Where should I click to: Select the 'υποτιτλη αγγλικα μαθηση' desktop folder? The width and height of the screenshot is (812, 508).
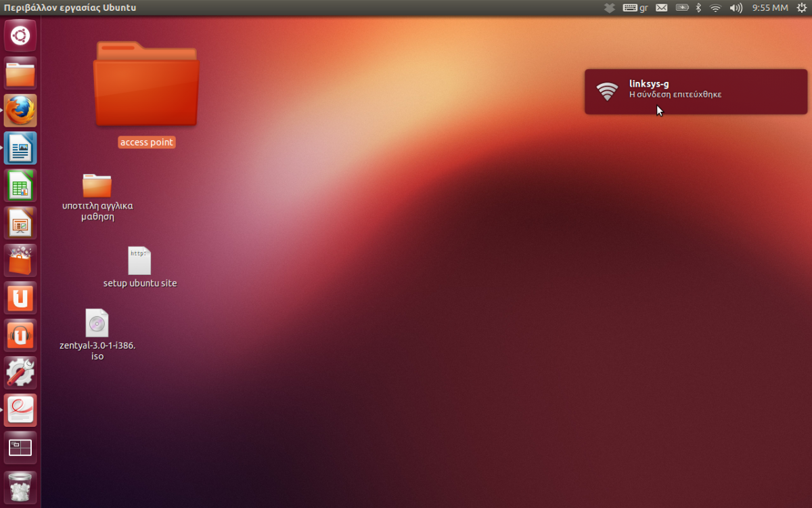[97, 197]
